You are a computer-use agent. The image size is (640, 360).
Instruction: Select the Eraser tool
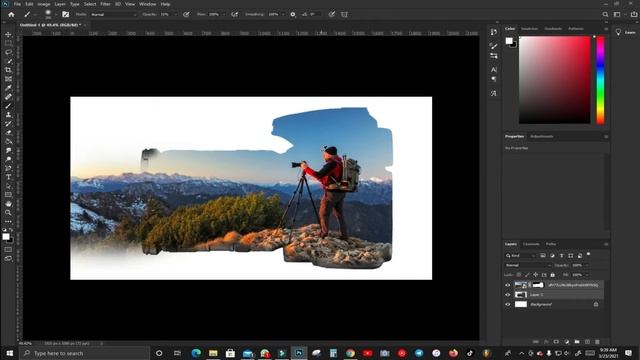8,133
